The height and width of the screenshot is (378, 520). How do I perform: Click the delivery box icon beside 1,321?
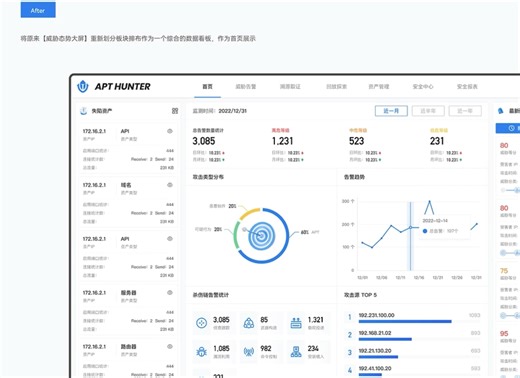(296, 323)
